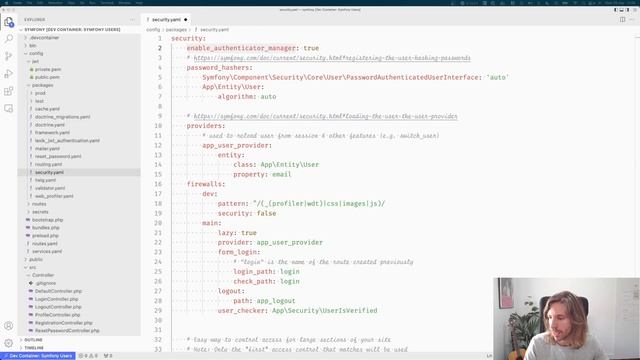Click the config breadcrumb segment

coord(153,30)
